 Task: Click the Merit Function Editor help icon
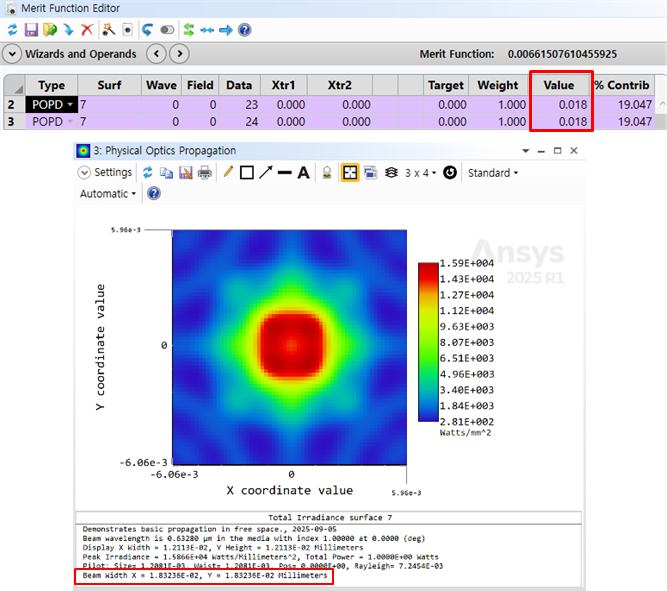(244, 30)
